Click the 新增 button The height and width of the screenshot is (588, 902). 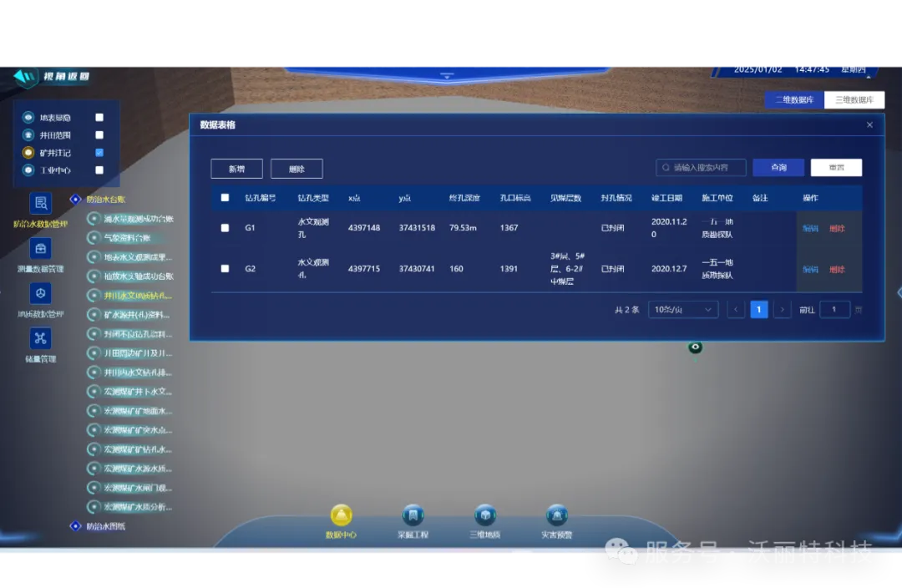[236, 169]
